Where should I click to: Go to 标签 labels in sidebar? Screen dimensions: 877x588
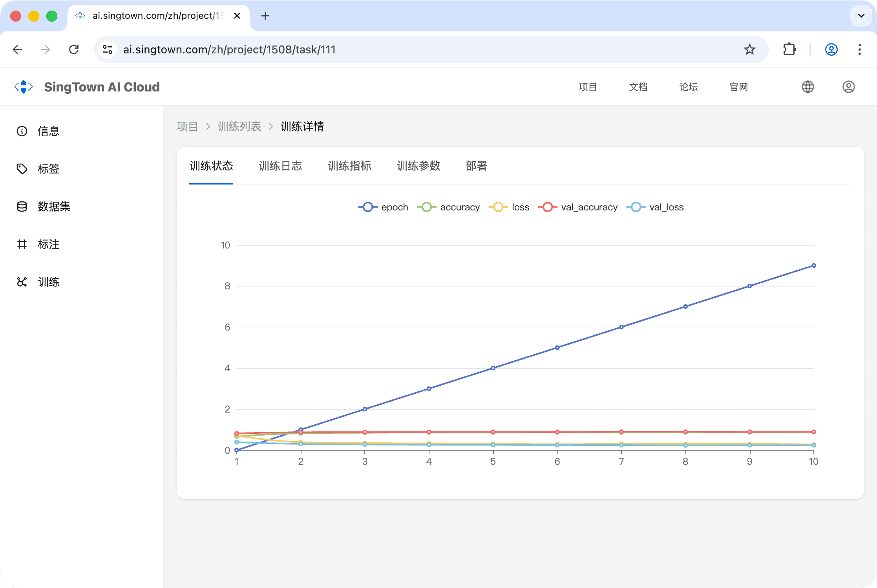48,169
